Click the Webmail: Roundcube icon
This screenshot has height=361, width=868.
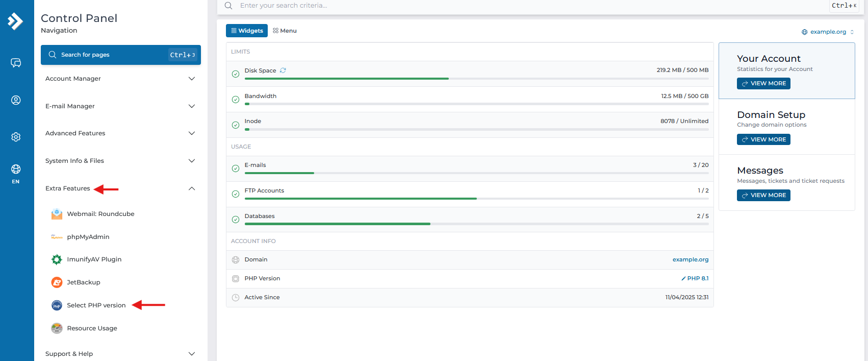click(57, 214)
